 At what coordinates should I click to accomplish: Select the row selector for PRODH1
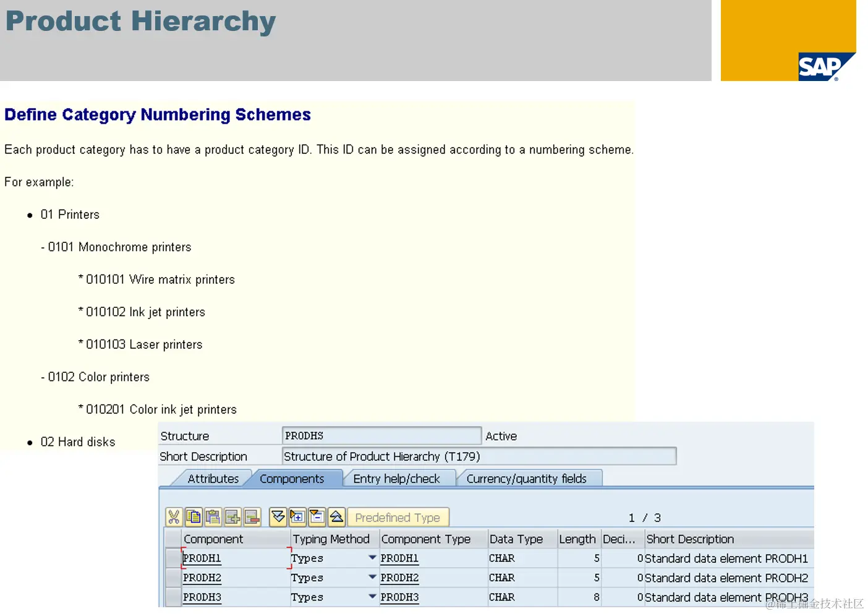(x=173, y=558)
